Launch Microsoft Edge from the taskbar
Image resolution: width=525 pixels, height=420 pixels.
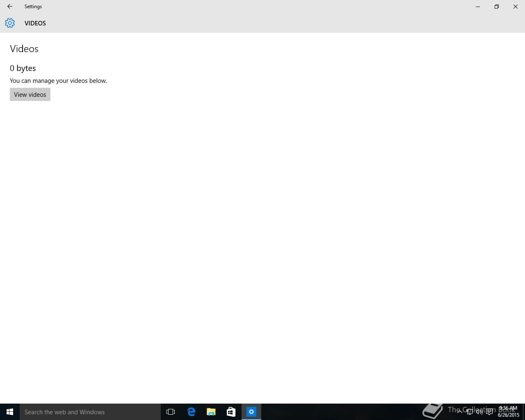click(191, 412)
